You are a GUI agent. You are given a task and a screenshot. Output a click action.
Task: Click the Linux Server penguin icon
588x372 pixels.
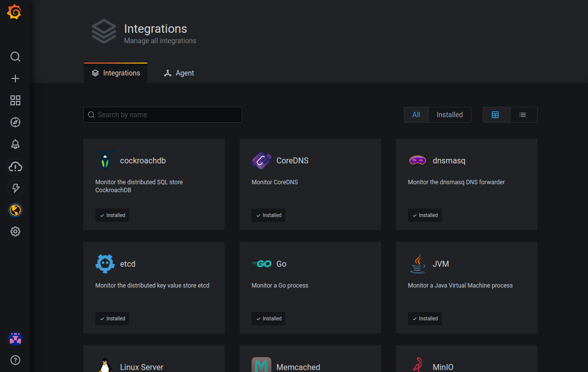tap(105, 365)
